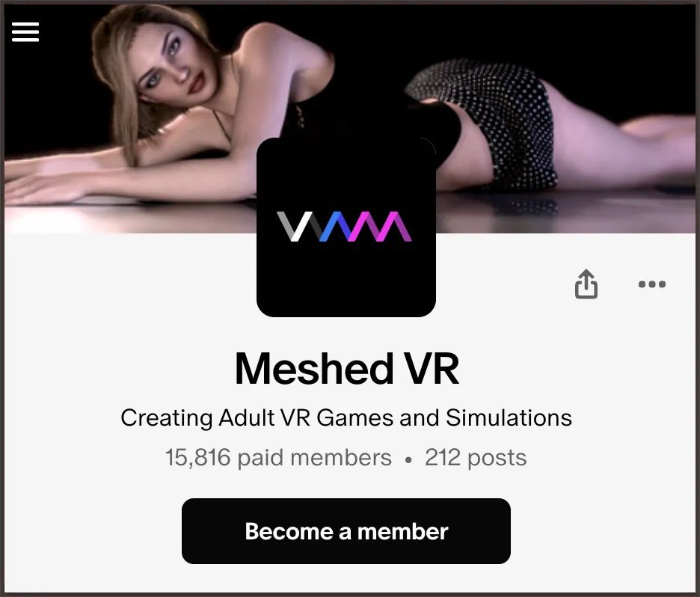700x597 pixels.
Task: Click the word "member" on black button
Action: tap(402, 531)
